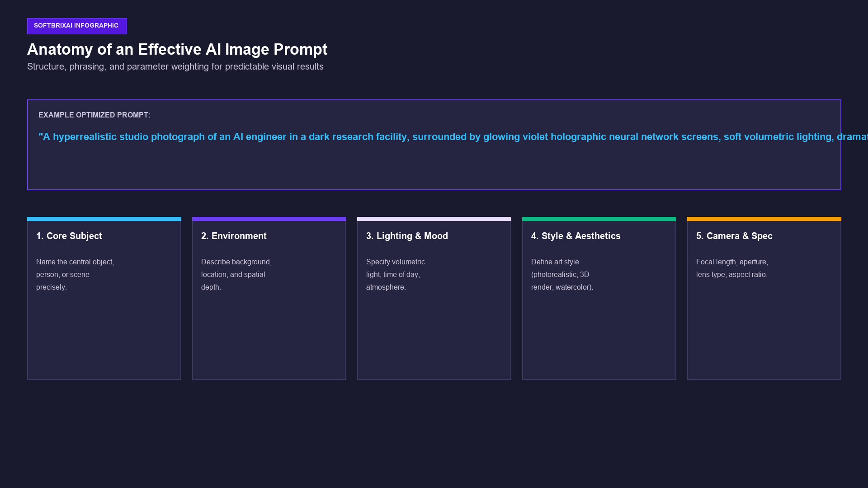The height and width of the screenshot is (488, 868).
Task: Click the 'EXAMPLE OPTIMIZED PROMPT:' label
Action: 94,115
